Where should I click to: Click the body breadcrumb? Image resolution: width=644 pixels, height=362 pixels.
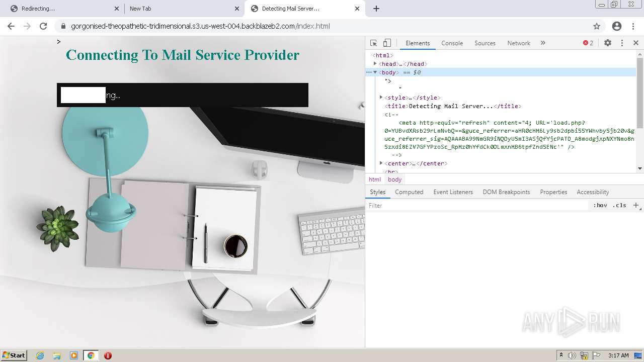click(x=394, y=179)
